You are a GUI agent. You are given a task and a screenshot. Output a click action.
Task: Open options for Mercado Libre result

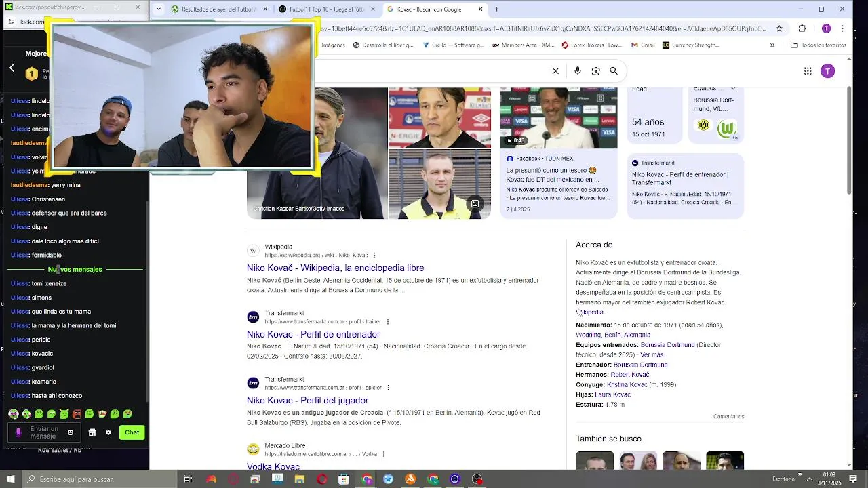point(384,454)
